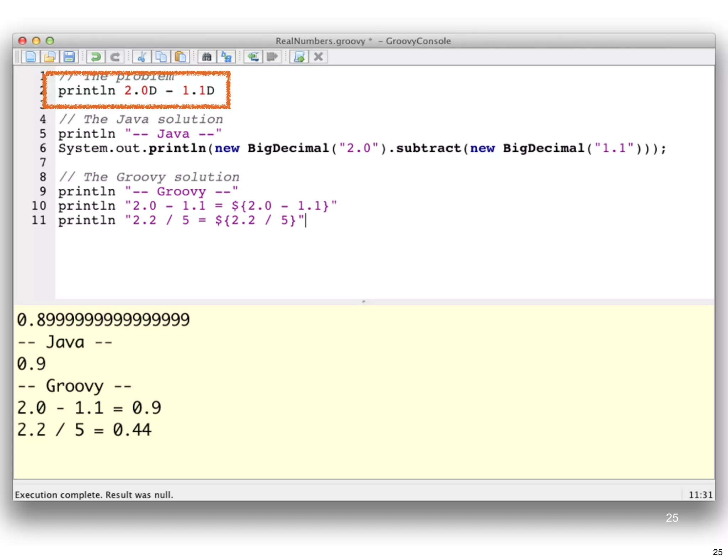This screenshot has width=728, height=560.
Task: Paste from clipboard with the Paste icon
Action: [180, 57]
